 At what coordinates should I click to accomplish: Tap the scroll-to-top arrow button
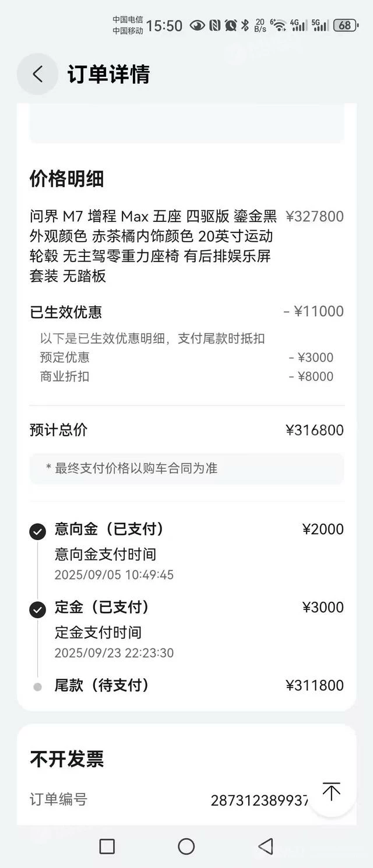coord(331,792)
